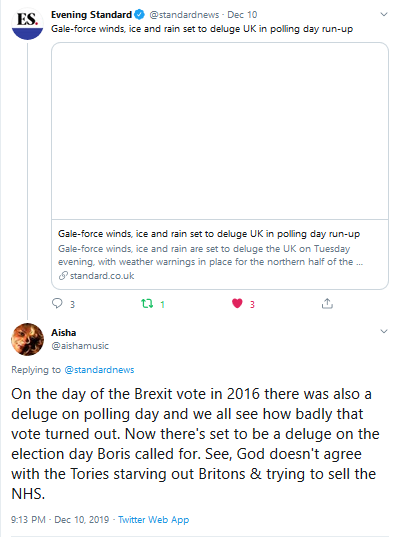Click the reply speech bubble icon
This screenshot has height=537, width=397.
(x=57, y=303)
